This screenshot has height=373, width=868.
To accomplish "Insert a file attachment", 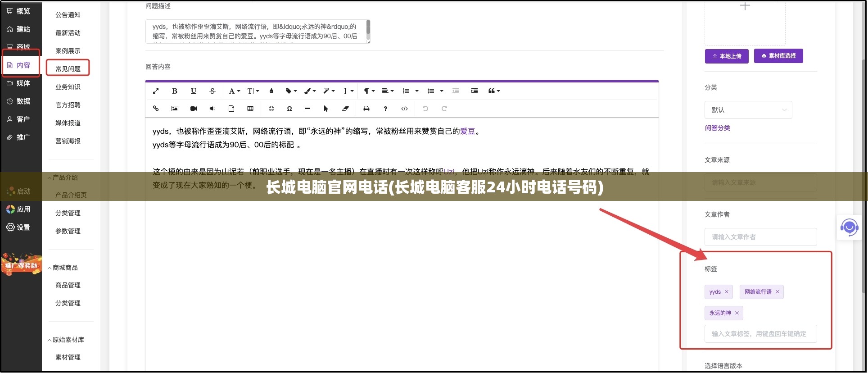I will click(231, 109).
